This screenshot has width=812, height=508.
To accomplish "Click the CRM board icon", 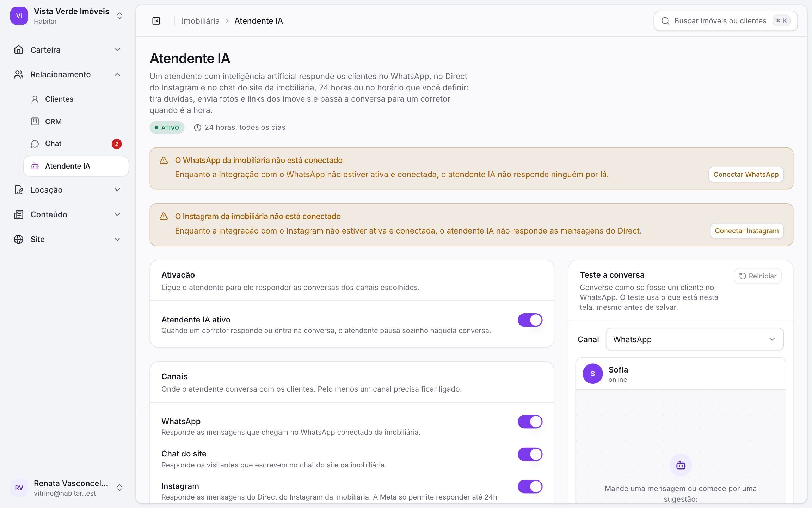I will tap(35, 121).
